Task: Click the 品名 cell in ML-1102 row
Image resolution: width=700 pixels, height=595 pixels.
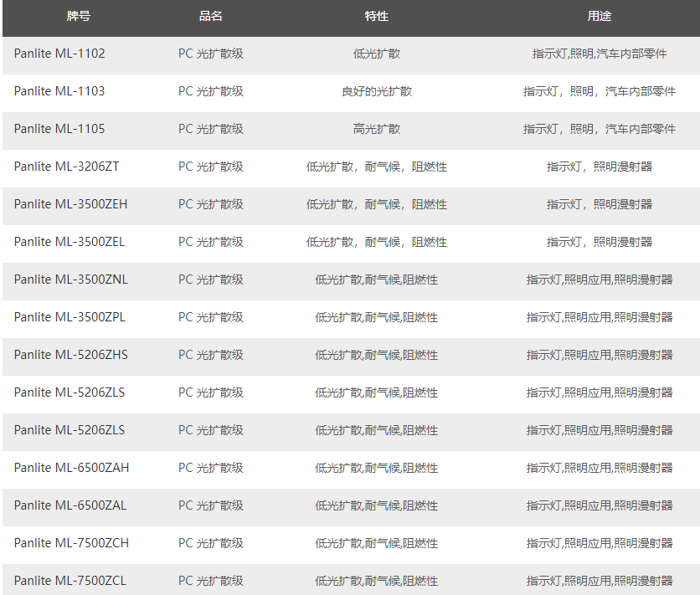Action: point(211,54)
